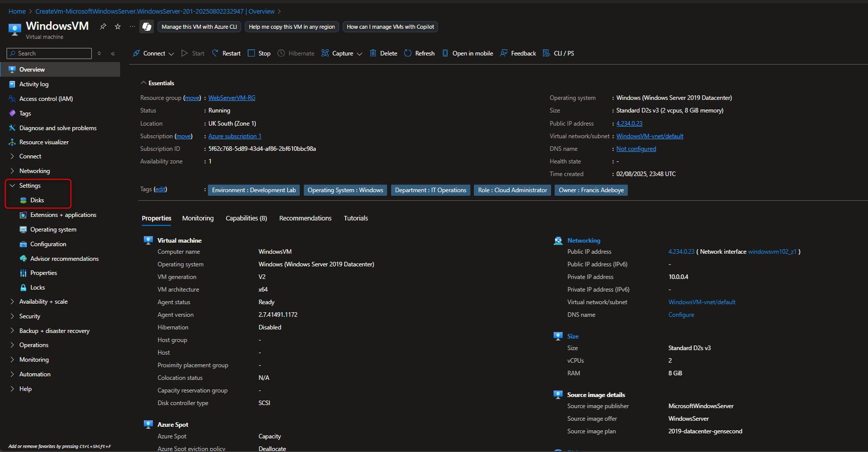Collapse the sidebar menu with double chevron
Screen dimensions: 868x452
(x=113, y=53)
